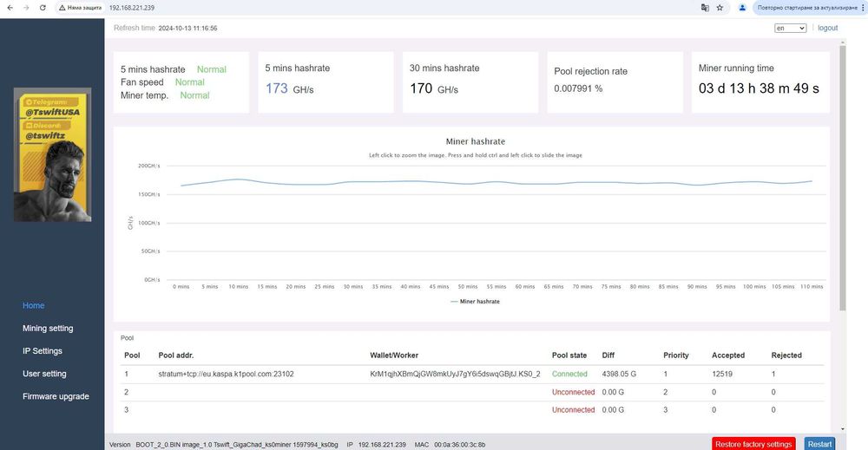Open the browser profile icon

[742, 8]
